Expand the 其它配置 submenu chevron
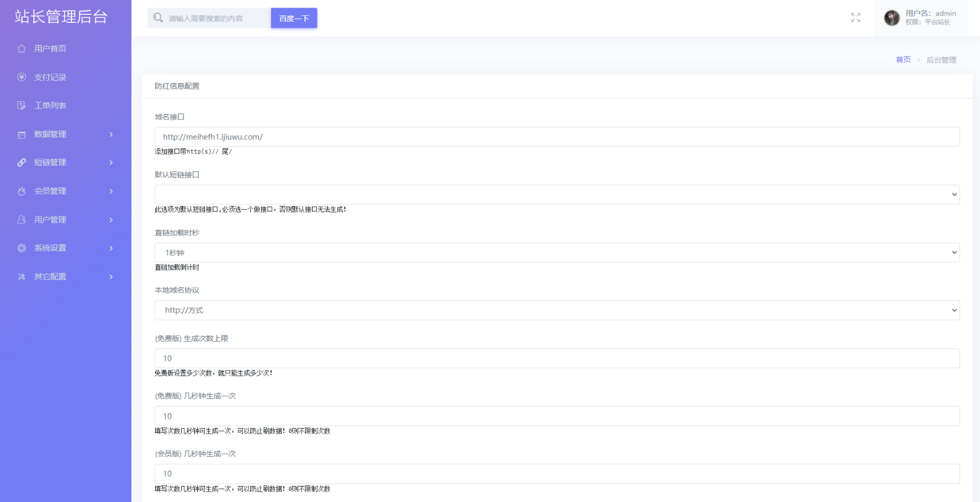Viewport: 980px width, 502px height. (x=111, y=277)
